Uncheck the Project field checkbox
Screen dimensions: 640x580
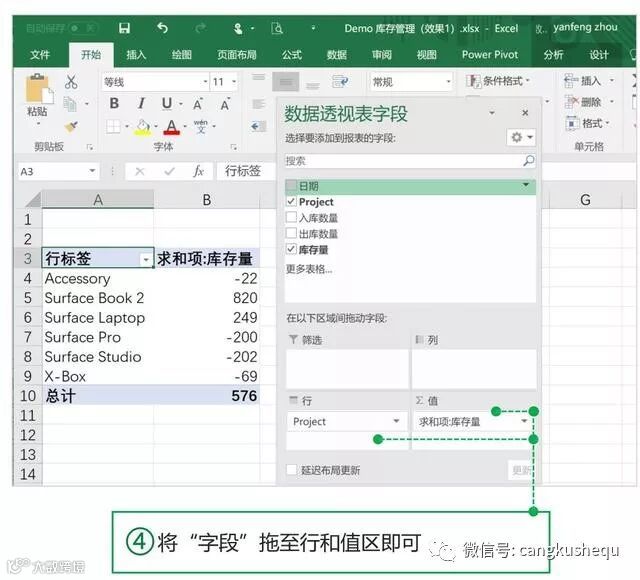(x=291, y=201)
